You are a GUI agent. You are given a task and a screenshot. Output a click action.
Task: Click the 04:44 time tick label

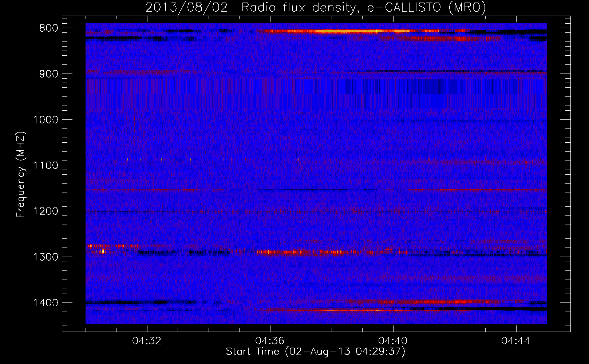click(x=516, y=341)
